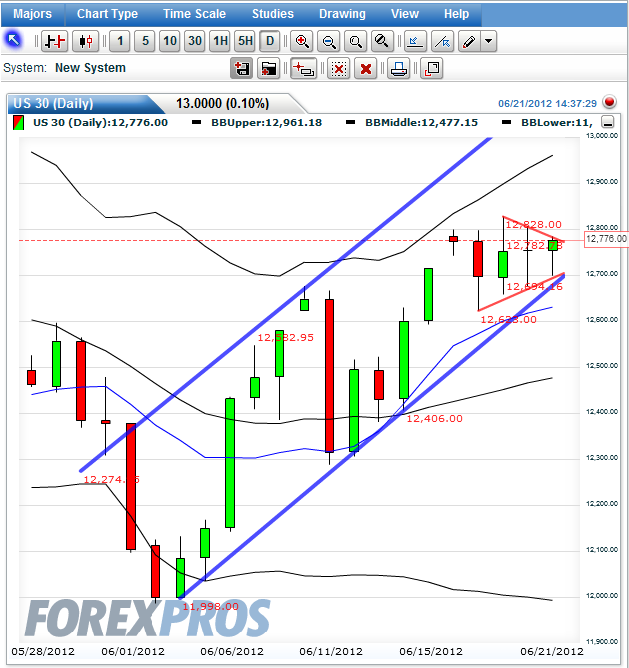Open the View menu

pos(405,14)
